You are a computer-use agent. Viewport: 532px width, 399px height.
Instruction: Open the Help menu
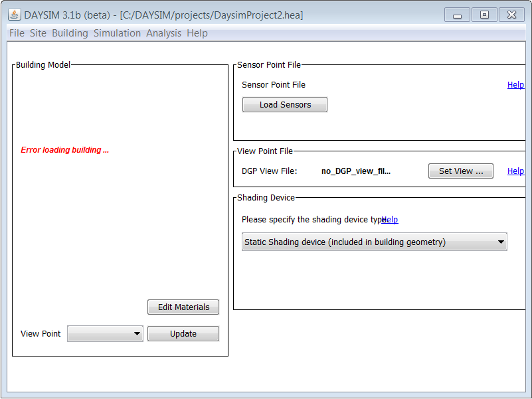click(197, 33)
